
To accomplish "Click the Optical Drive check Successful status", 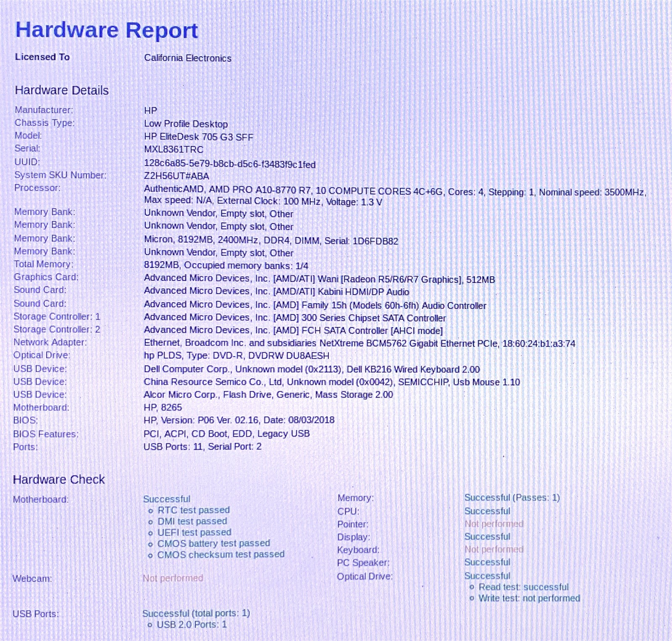I will coord(487,576).
